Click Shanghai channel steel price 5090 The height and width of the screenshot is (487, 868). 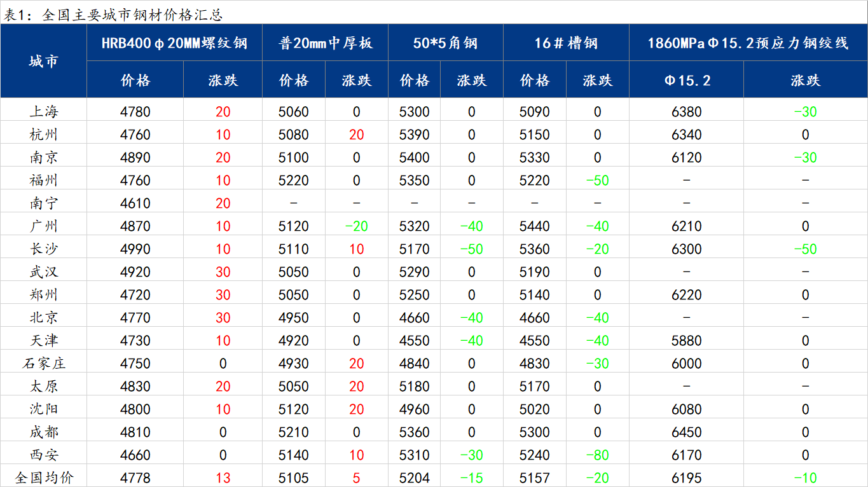tap(534, 112)
